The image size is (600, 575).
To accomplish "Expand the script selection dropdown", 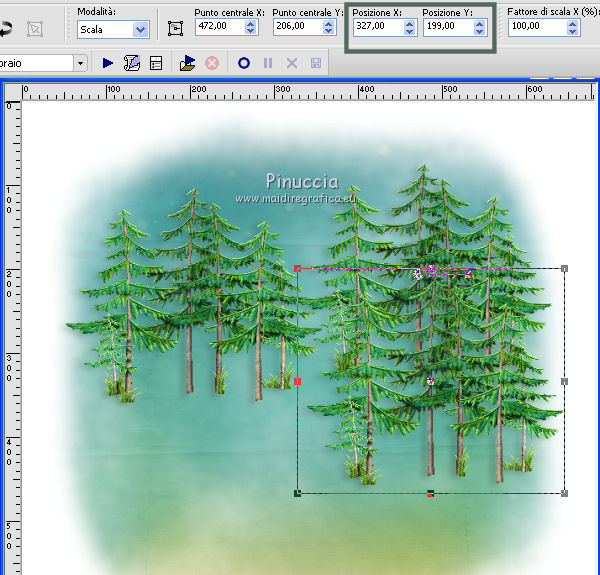I will (x=80, y=63).
